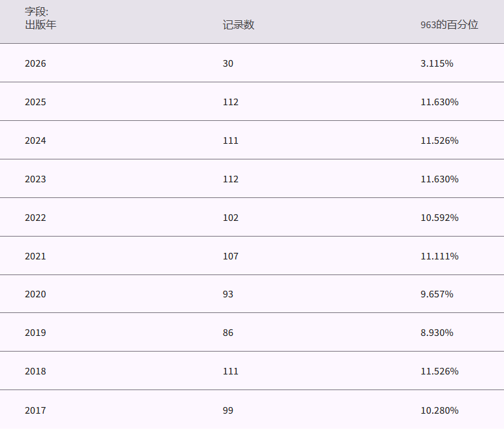This screenshot has width=504, height=430.
Task: Select the 2017 year cell
Action: pos(35,410)
